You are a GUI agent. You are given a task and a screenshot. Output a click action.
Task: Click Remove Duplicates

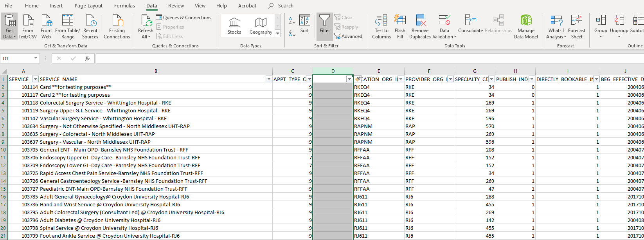(x=420, y=27)
